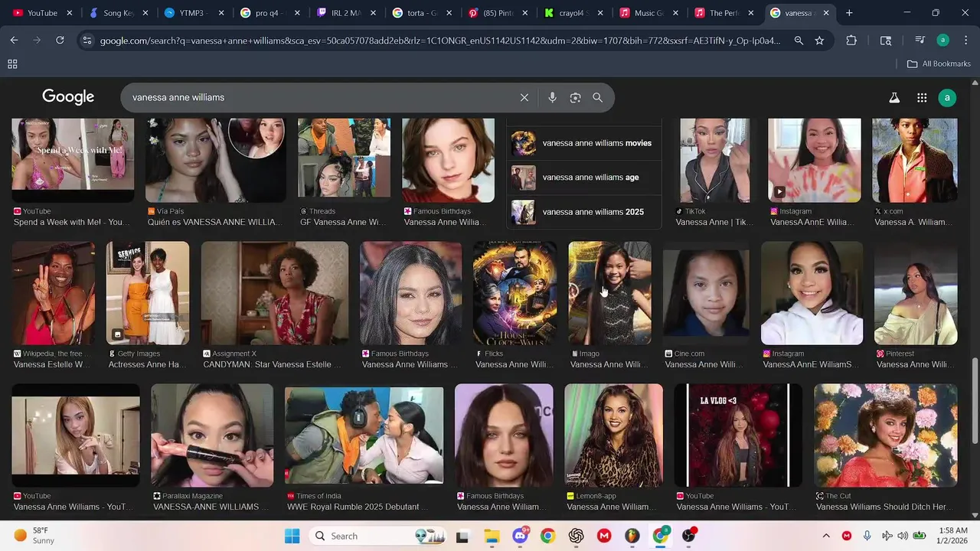Switch to the IRL 2 MA Twitch tab
The width and height of the screenshot is (980, 551).
pyautogui.click(x=346, y=13)
